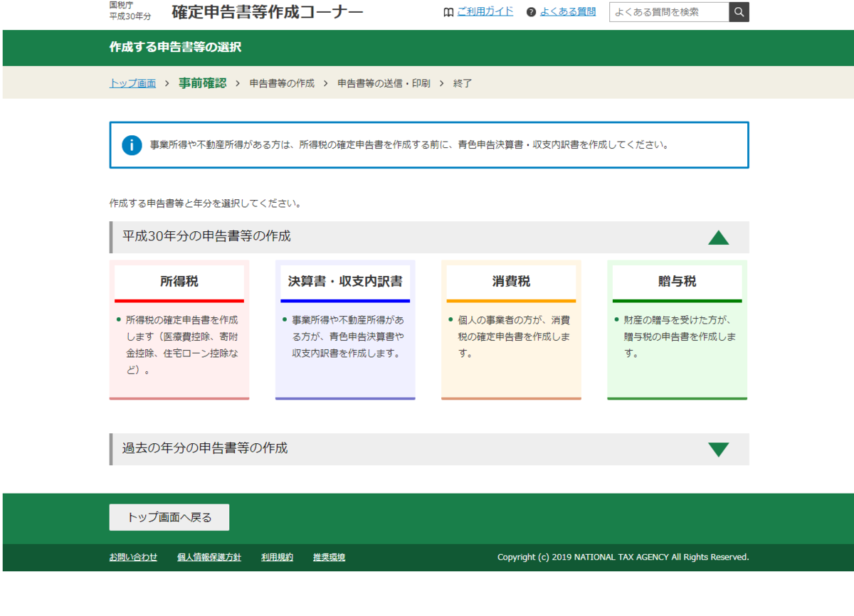854x616 pixels.
Task: Click the 作成する申告書等と年分を選択してください instruction
Action: pos(206,203)
